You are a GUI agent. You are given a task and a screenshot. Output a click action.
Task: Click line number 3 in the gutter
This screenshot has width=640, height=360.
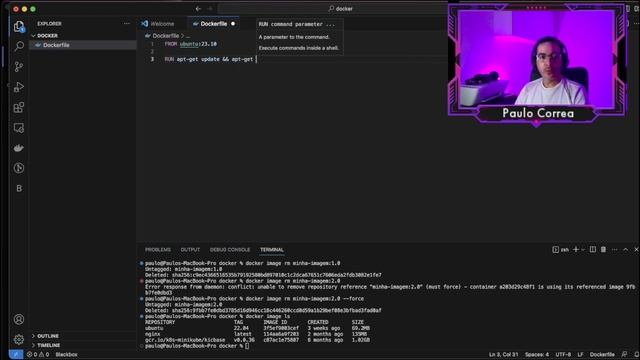(x=152, y=59)
